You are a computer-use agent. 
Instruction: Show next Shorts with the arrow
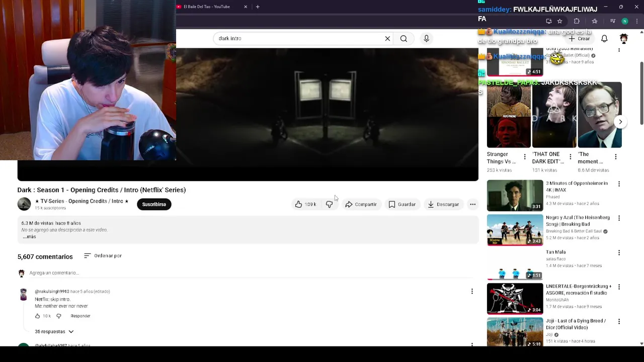pyautogui.click(x=620, y=122)
